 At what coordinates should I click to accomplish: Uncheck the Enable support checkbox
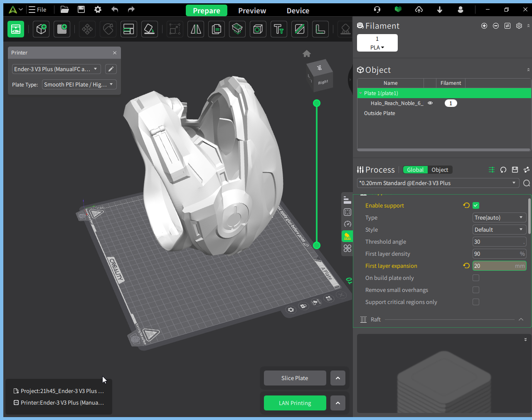tap(476, 205)
